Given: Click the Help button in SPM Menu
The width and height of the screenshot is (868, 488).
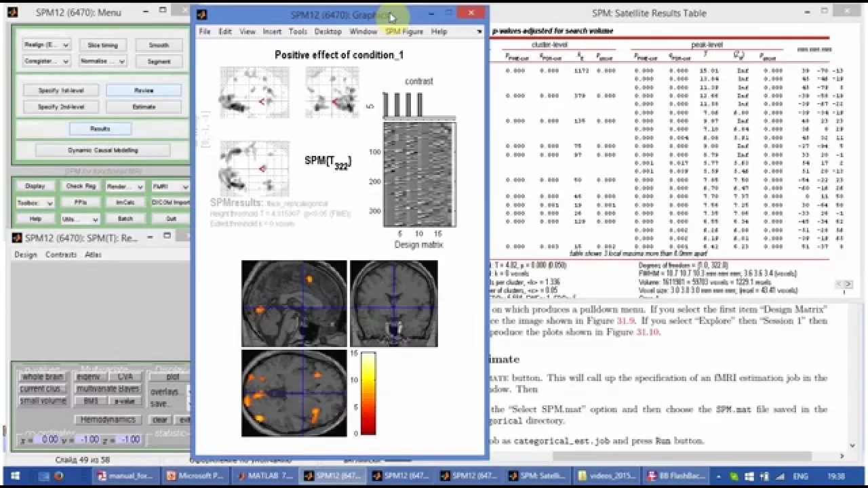Looking at the screenshot, I should 35,219.
